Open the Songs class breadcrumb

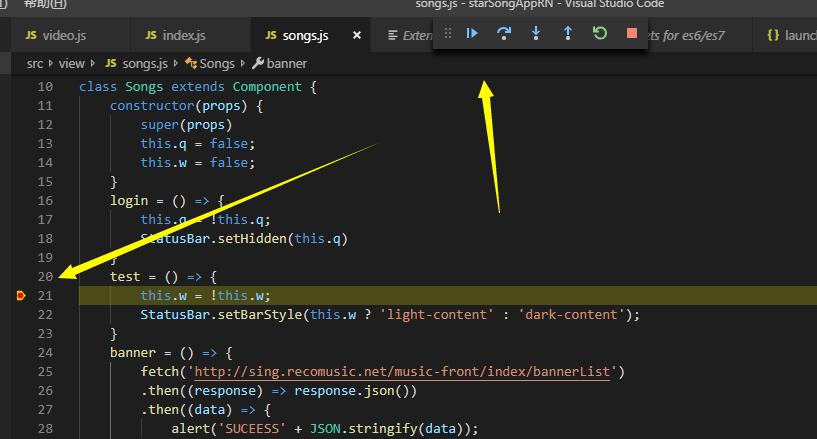point(211,64)
